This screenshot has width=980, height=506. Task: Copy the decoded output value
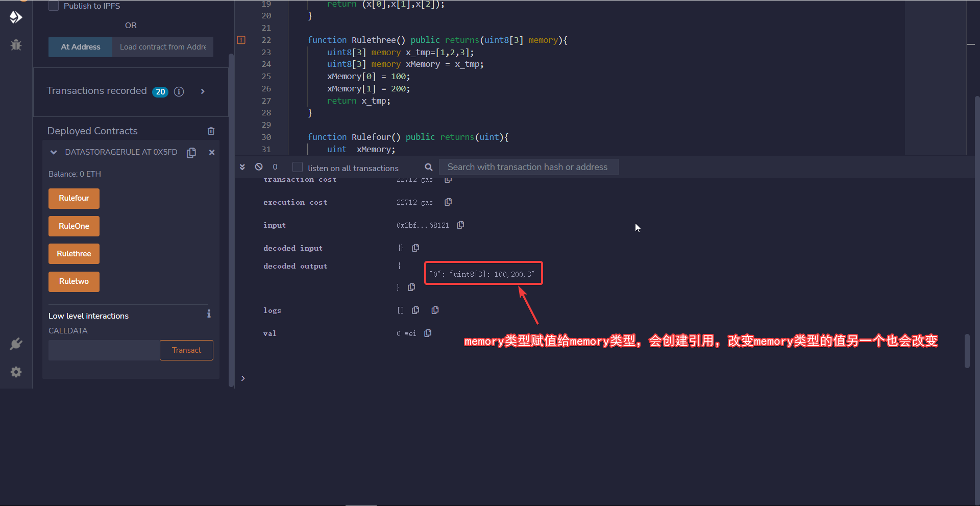411,287
